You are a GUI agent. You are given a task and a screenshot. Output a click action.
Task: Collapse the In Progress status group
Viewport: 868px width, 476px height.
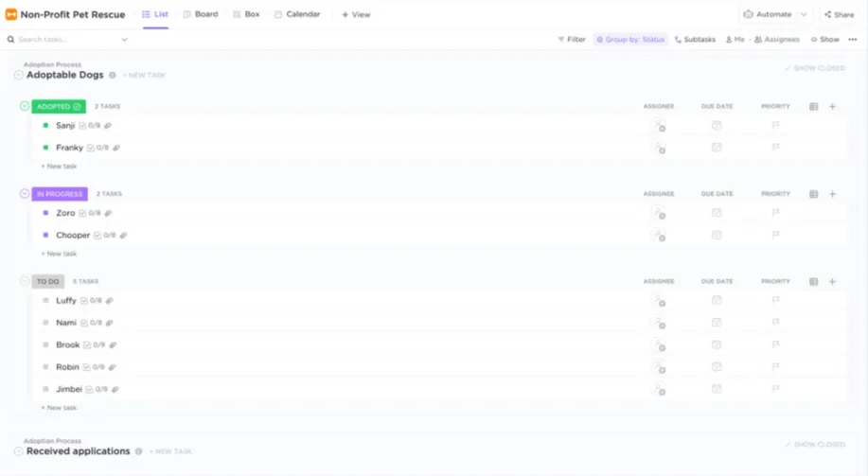(25, 194)
